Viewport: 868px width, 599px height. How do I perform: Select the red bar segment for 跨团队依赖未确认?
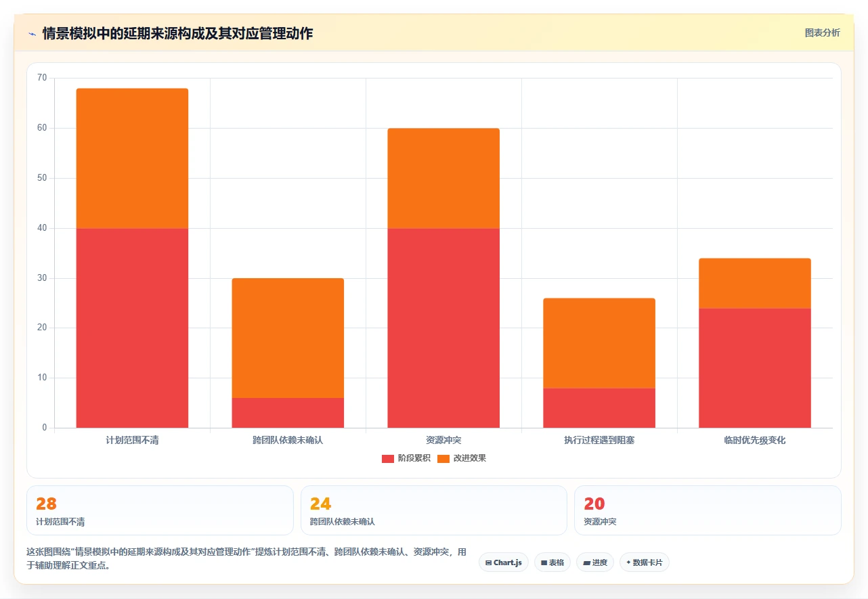tap(288, 413)
